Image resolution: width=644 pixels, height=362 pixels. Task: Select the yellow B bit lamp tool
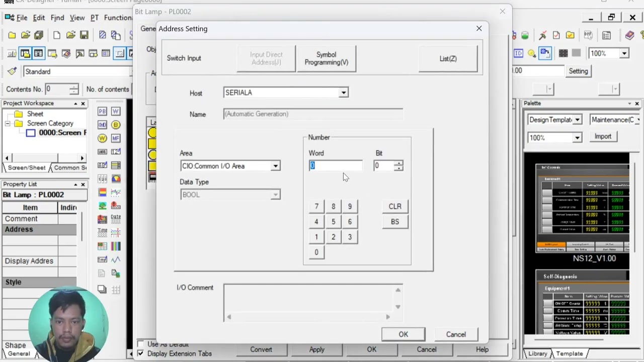[x=116, y=125]
